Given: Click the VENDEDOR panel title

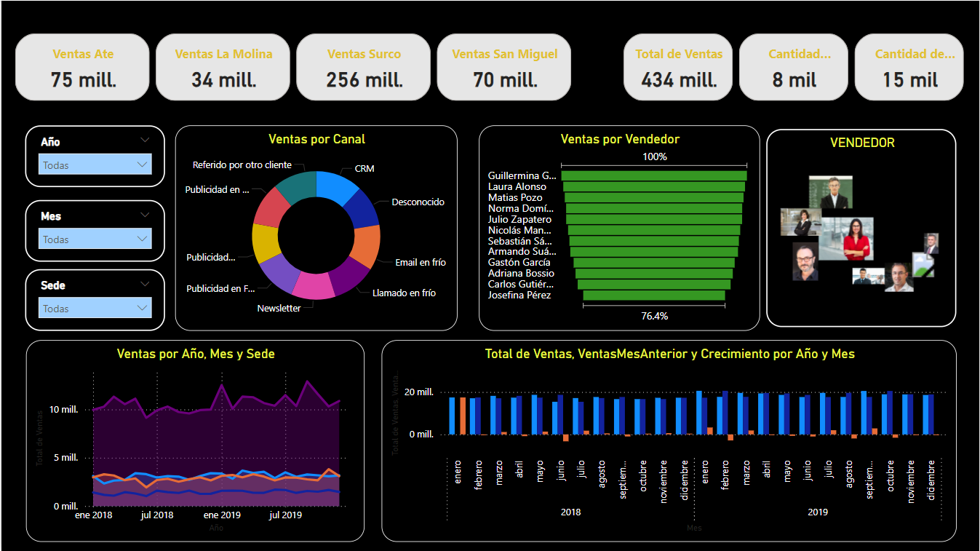Looking at the screenshot, I should (862, 143).
